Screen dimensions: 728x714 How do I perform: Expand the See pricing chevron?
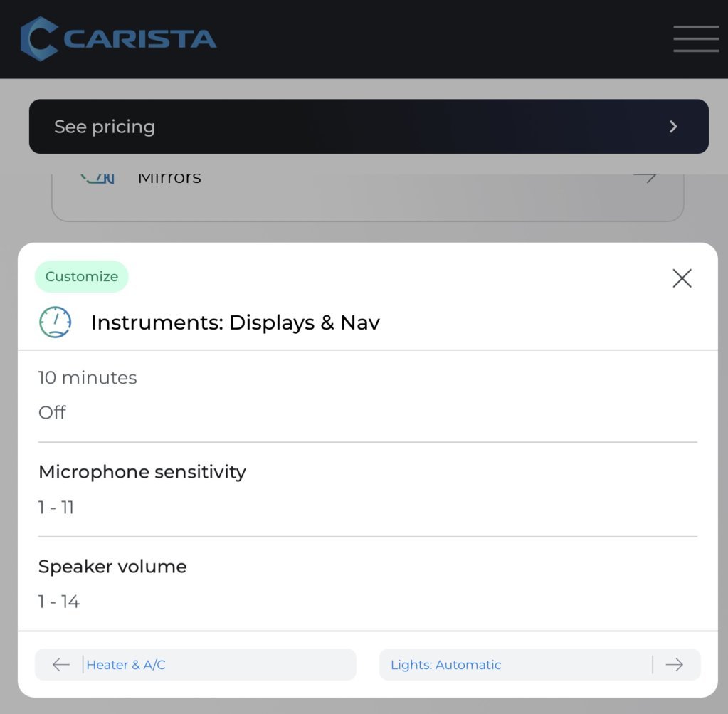[x=673, y=126]
